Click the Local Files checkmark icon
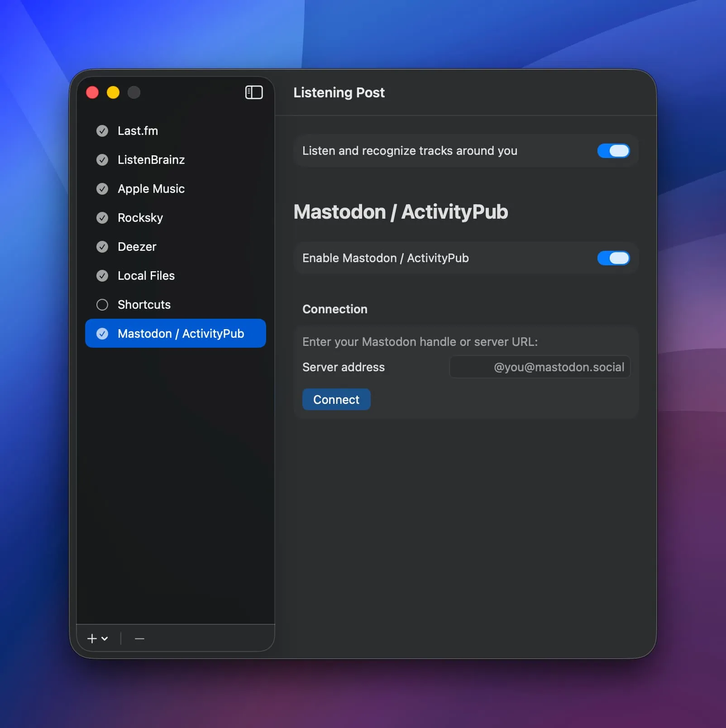Image resolution: width=726 pixels, height=728 pixels. (102, 276)
